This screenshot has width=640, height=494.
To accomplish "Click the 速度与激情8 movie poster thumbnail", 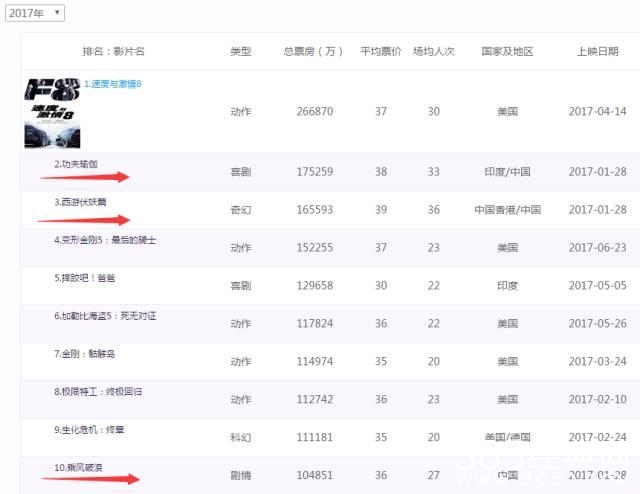I will (53, 112).
